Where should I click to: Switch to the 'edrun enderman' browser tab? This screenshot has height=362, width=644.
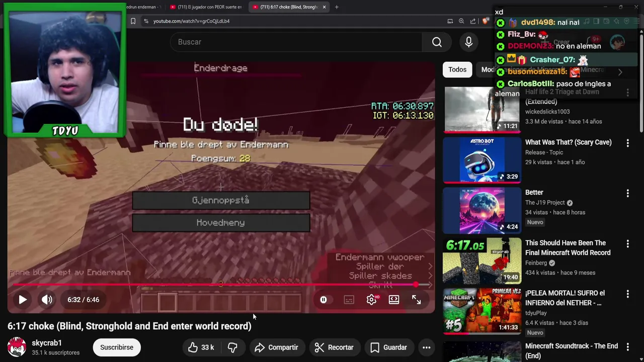pos(143,7)
